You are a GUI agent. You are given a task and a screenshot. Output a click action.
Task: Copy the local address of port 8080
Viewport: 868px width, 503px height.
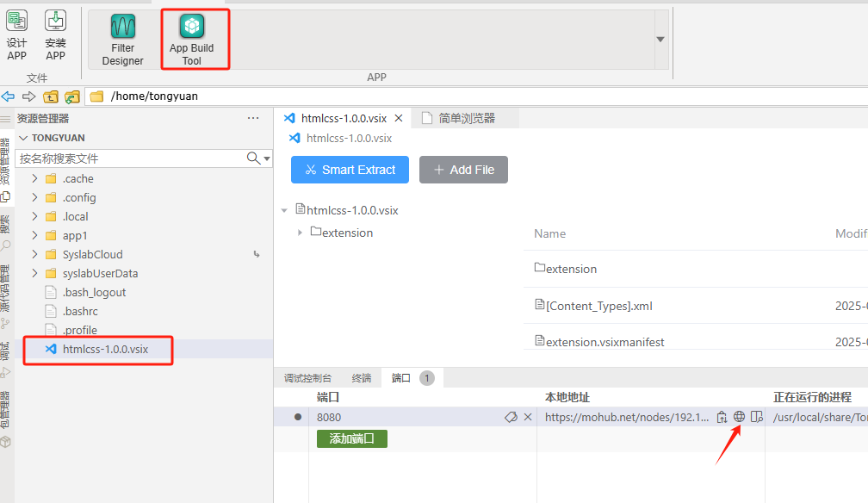722,417
